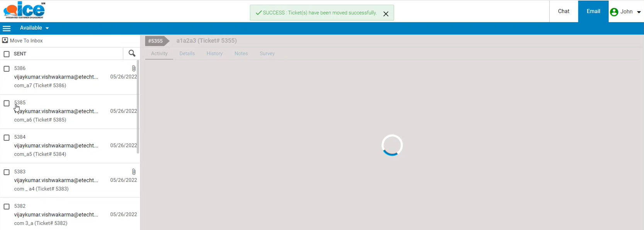Expand the Available status dropdown
The width and height of the screenshot is (644, 230).
click(x=34, y=28)
